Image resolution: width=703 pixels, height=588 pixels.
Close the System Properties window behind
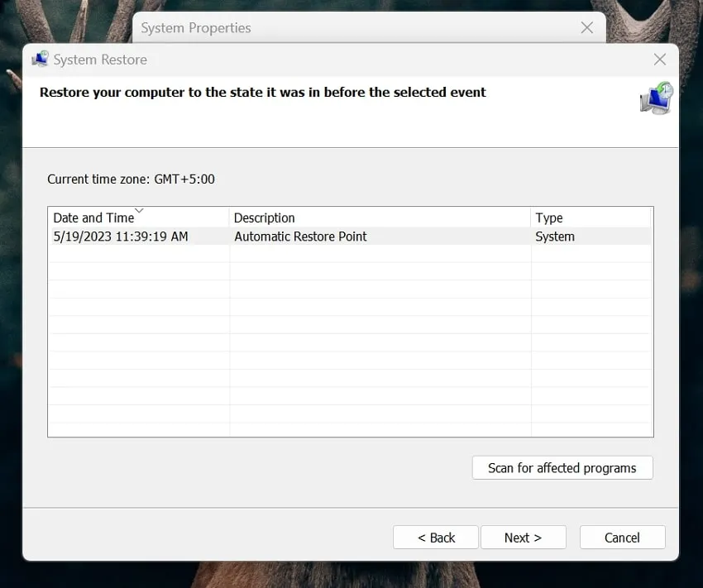click(587, 28)
